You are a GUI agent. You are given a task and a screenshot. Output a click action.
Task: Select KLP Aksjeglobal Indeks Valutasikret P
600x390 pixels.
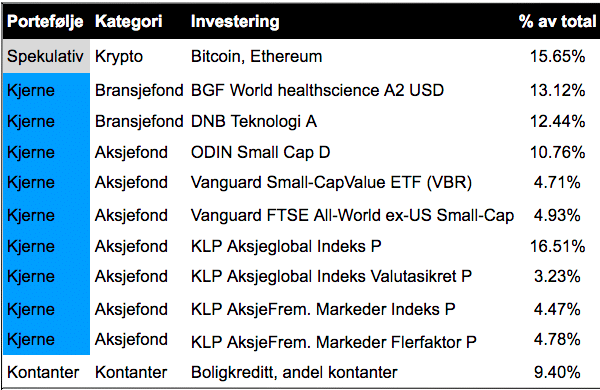click(x=331, y=276)
